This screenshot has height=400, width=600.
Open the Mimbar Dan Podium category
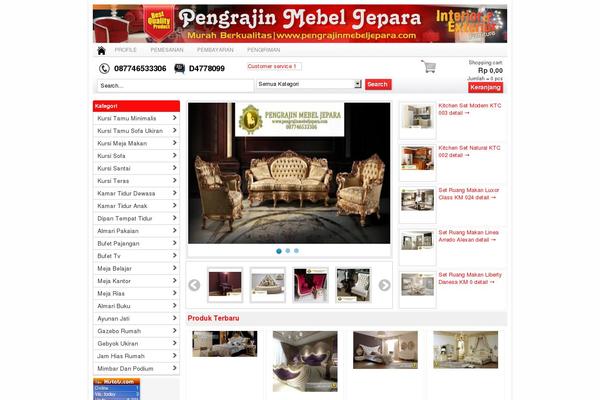click(136, 368)
